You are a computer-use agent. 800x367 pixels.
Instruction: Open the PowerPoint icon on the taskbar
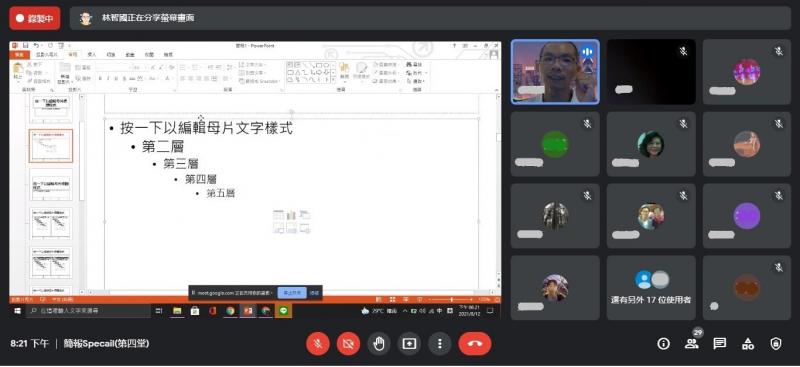pyautogui.click(x=248, y=310)
